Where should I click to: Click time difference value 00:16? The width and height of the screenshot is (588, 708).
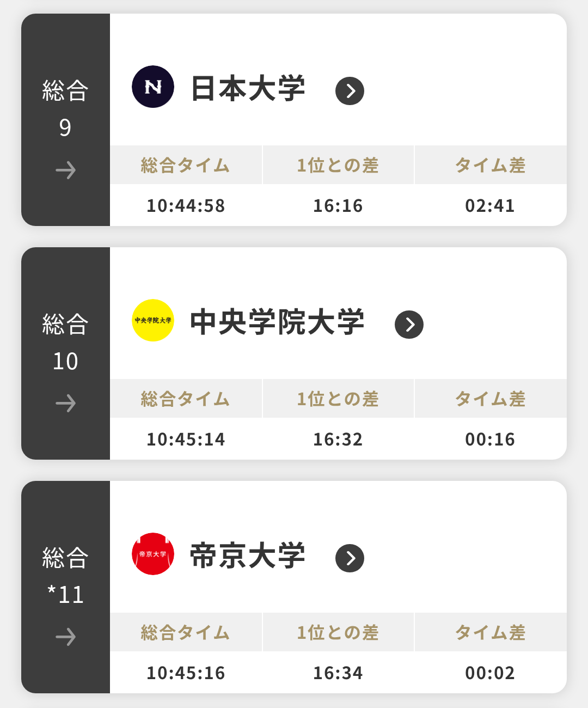click(x=490, y=440)
